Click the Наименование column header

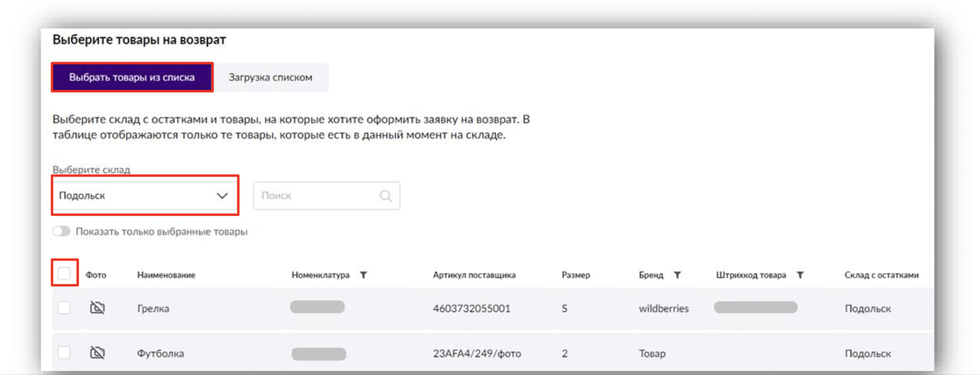tap(166, 275)
